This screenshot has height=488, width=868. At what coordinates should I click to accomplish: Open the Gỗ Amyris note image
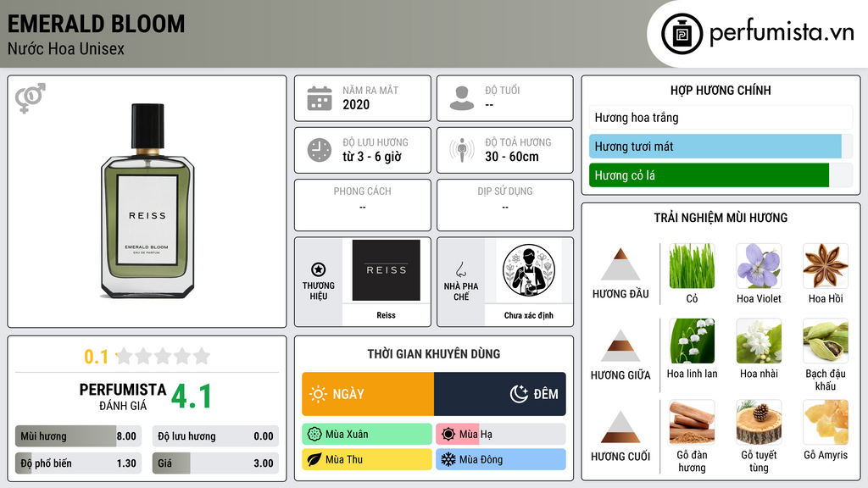coord(826,422)
